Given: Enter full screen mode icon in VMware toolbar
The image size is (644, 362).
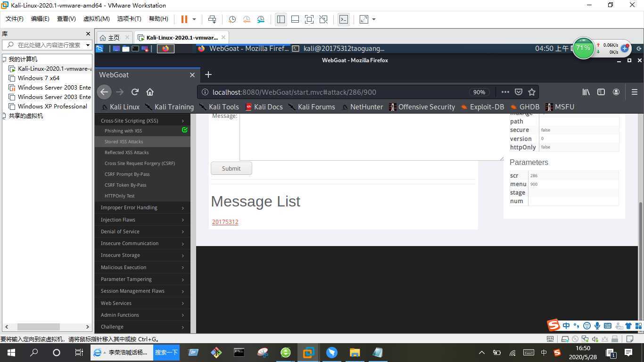Looking at the screenshot, I should (x=309, y=19).
